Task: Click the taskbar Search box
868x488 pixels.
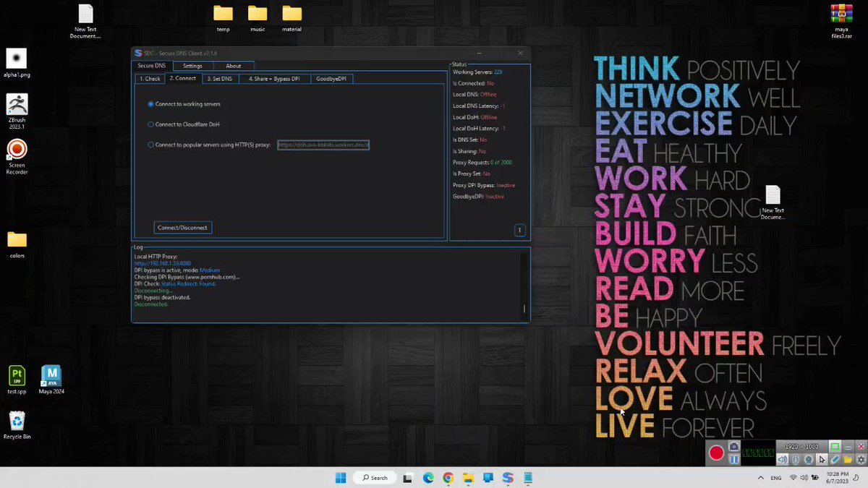Action: pyautogui.click(x=375, y=478)
